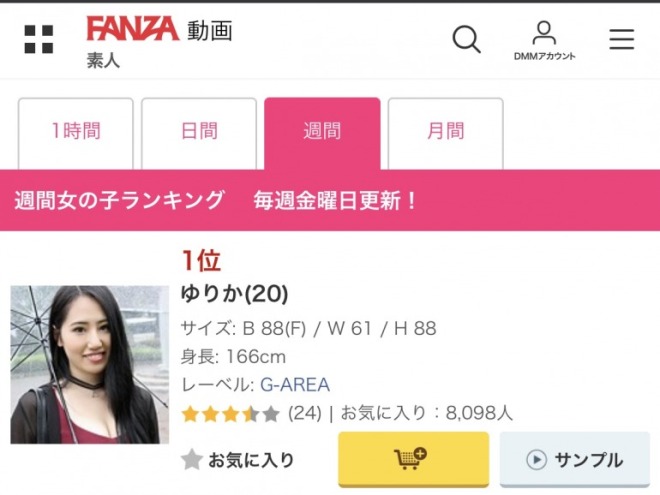Select the 週間 ranking tab
660x495 pixels.
pos(322,132)
